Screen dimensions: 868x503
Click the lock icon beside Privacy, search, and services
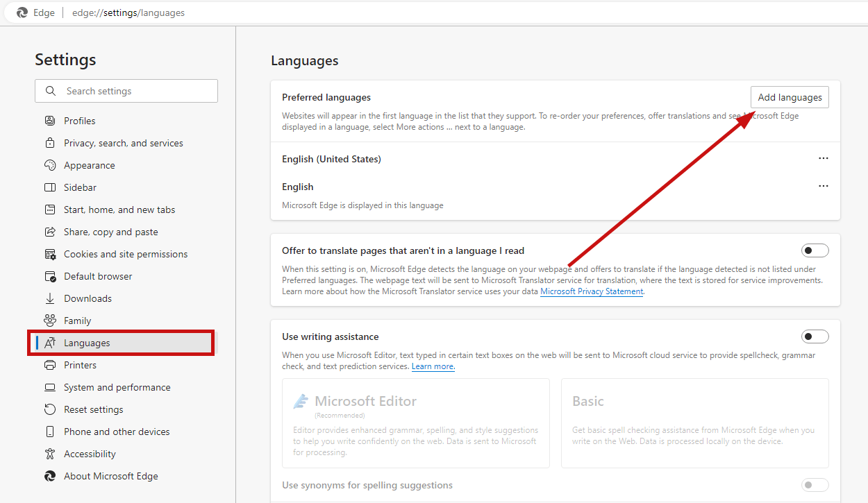tap(50, 143)
